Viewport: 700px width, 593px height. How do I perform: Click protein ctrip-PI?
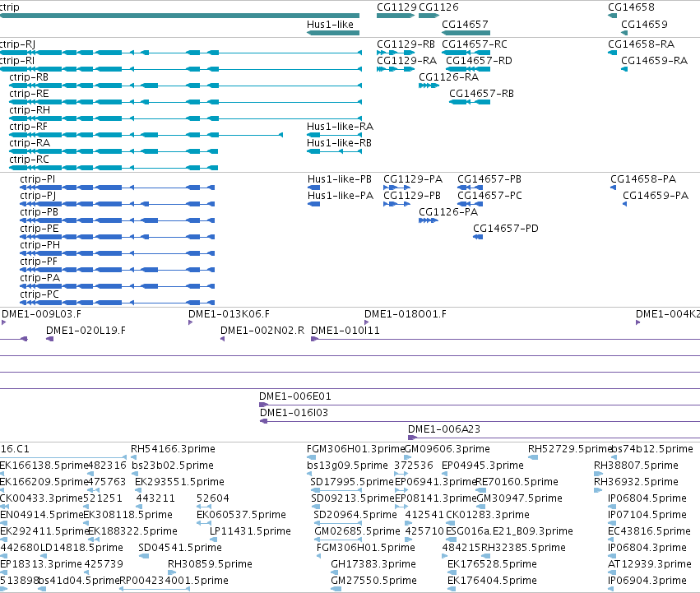click(118, 188)
